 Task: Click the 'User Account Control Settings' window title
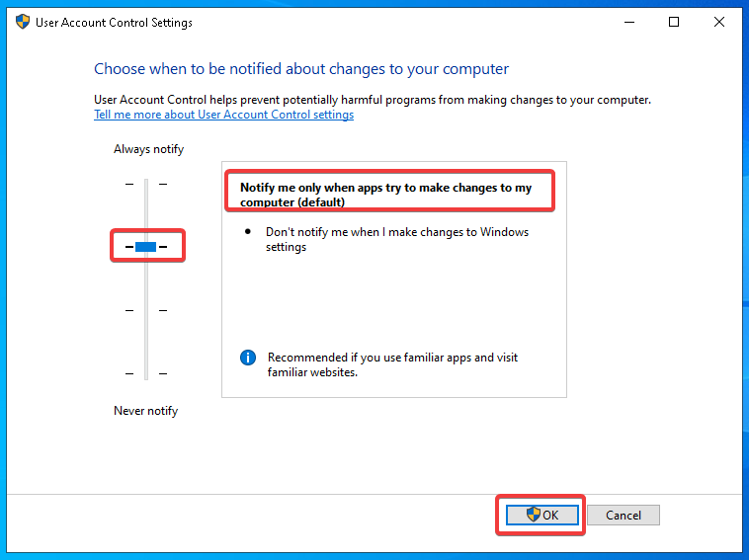point(114,23)
